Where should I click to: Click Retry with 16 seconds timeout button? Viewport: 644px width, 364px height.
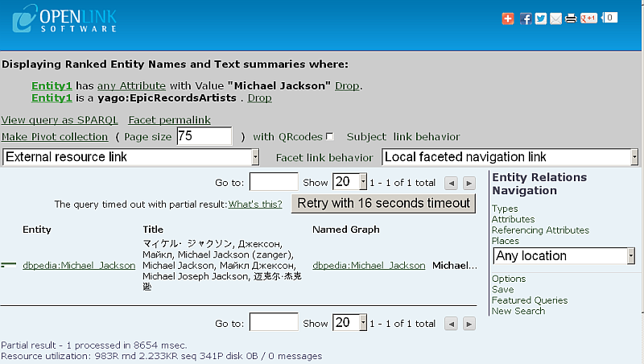pos(383,204)
